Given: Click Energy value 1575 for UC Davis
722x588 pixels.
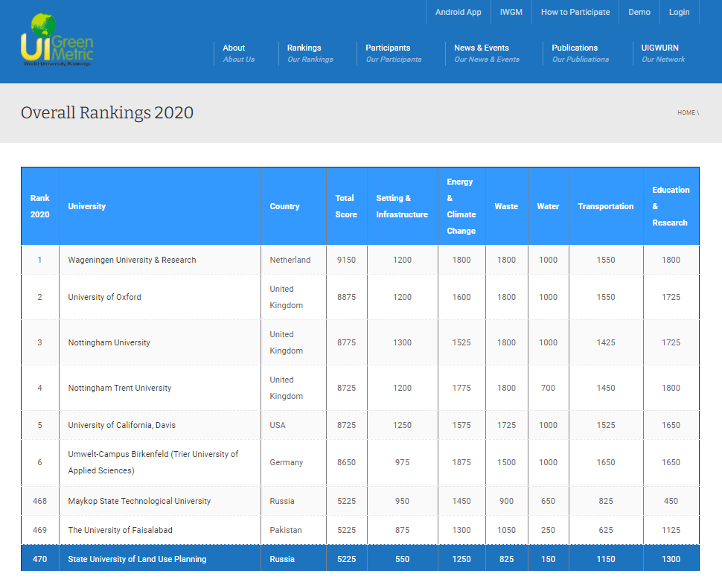Looking at the screenshot, I should (x=461, y=425).
